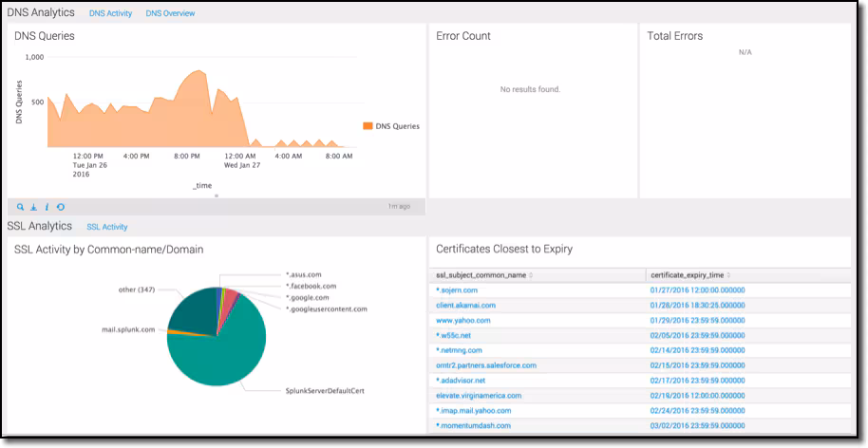Click the sort icon beside ssl_subject_common_name

(531, 274)
